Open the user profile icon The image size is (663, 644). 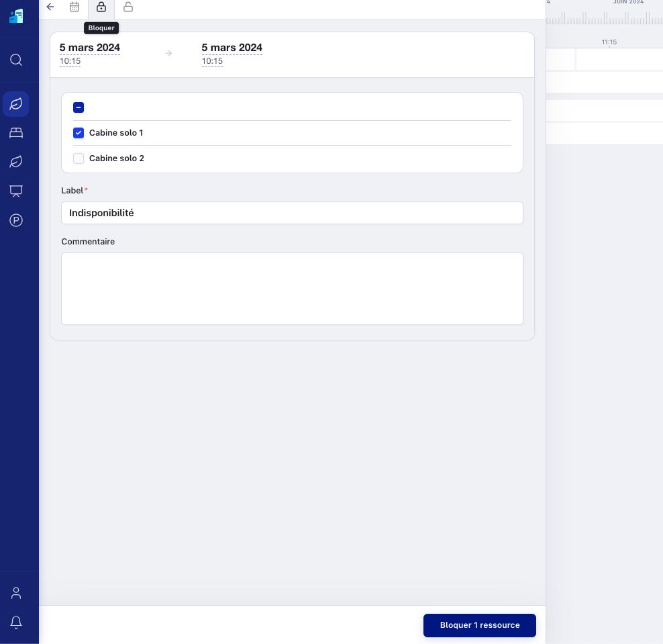point(16,593)
